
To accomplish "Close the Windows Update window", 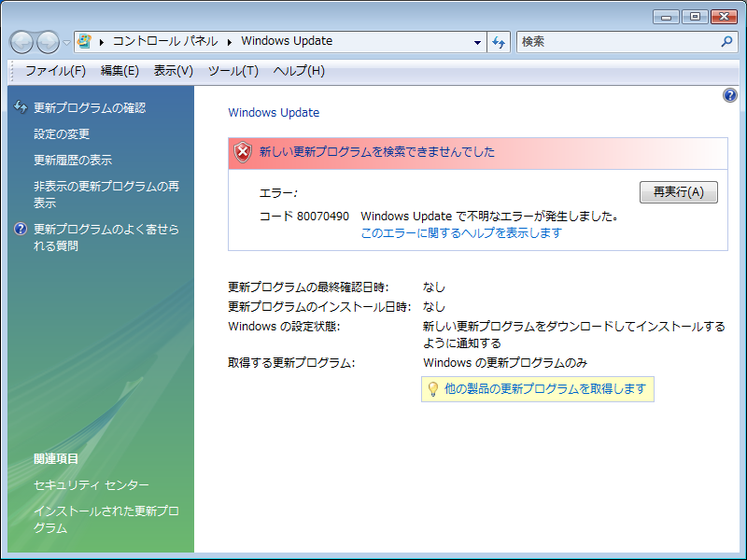I will [x=724, y=17].
